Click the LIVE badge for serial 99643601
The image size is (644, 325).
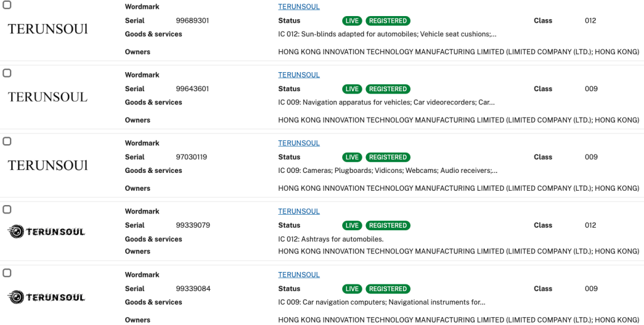352,89
